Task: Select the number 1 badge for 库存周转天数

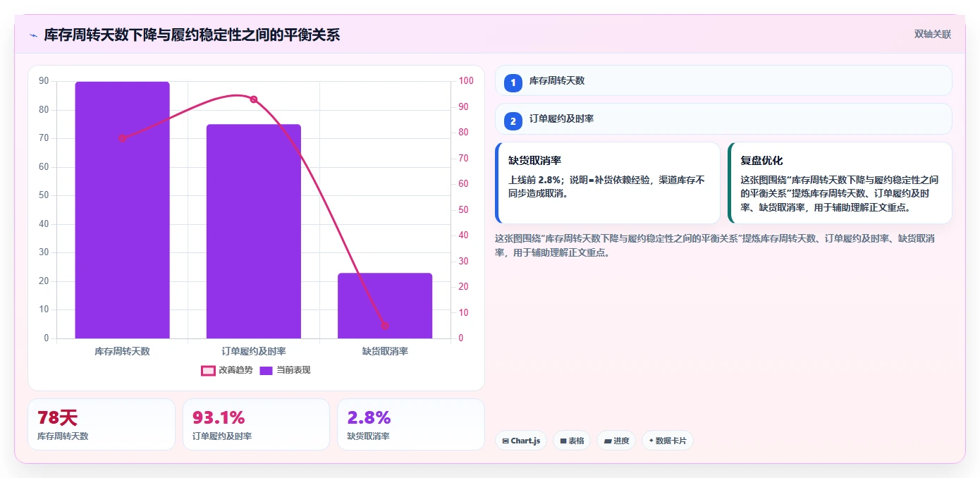Action: coord(513,82)
